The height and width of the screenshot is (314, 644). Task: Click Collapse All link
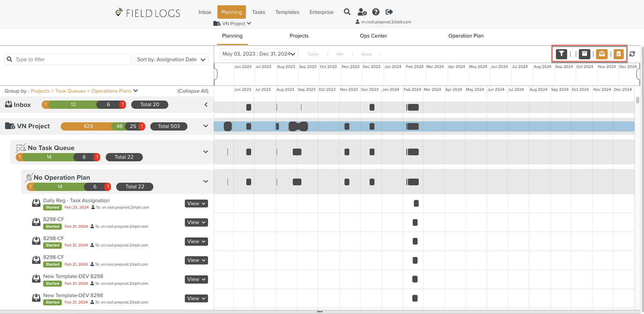(x=193, y=91)
